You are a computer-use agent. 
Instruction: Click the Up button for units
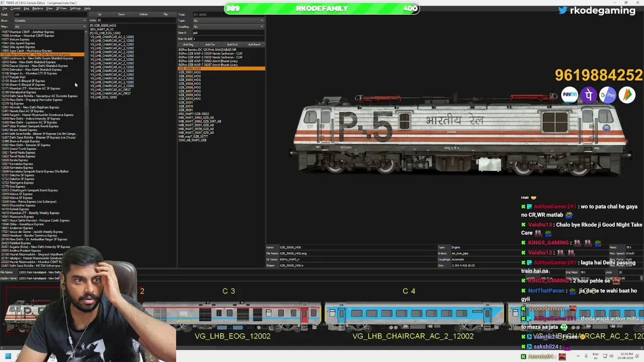pos(100,15)
